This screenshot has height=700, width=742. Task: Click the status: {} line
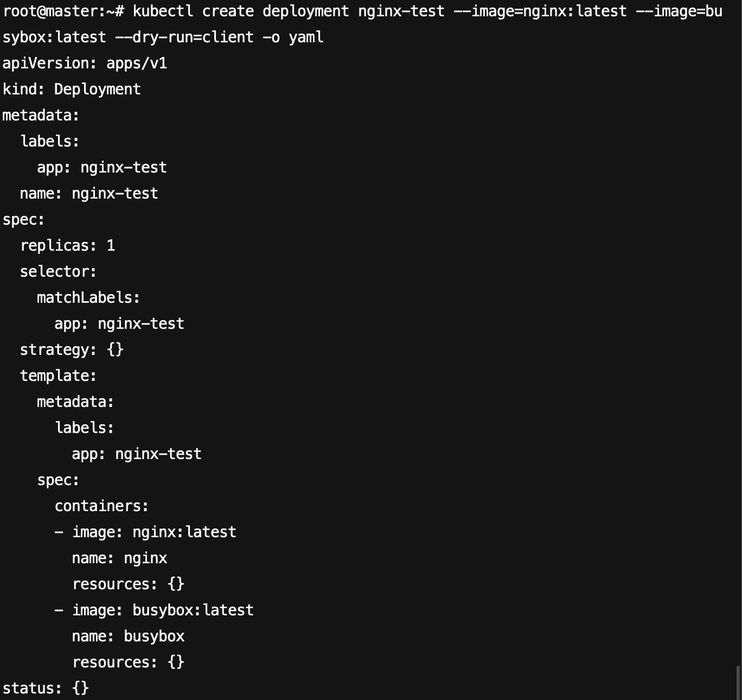46,688
